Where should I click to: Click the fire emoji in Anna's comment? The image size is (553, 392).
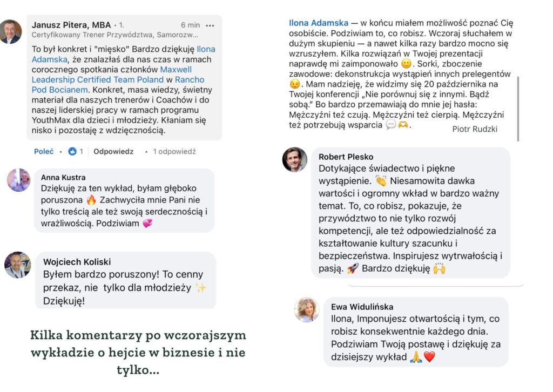(x=91, y=200)
